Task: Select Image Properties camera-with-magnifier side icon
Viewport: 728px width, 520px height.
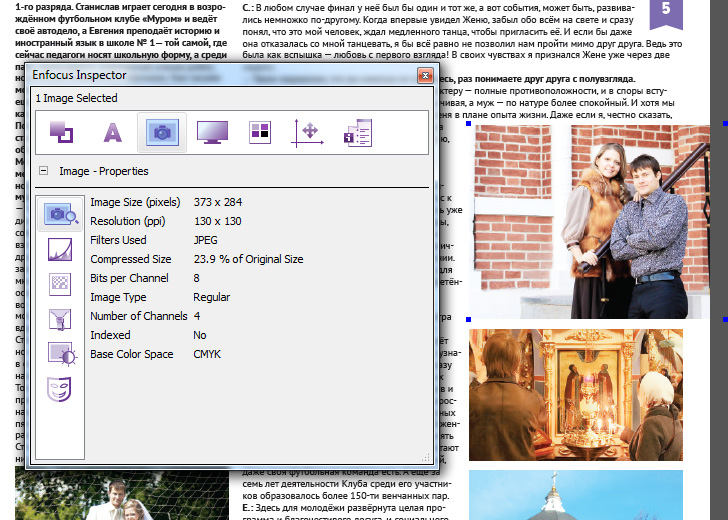Action: [60, 214]
